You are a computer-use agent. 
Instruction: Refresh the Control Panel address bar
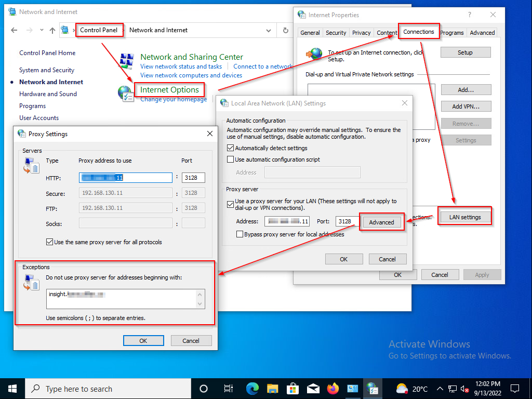tap(286, 30)
